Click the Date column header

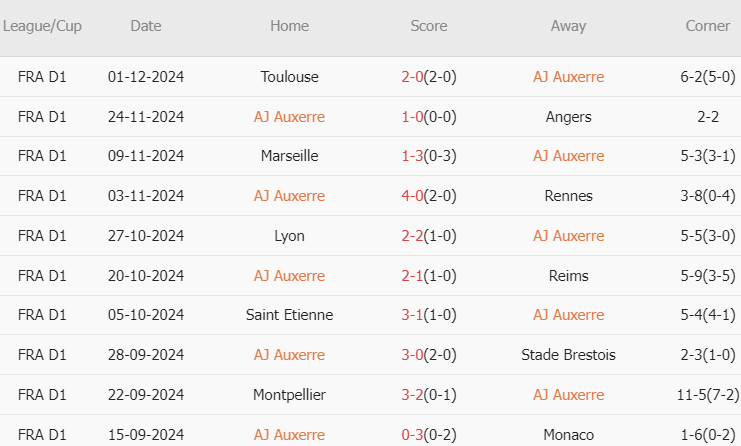145,26
